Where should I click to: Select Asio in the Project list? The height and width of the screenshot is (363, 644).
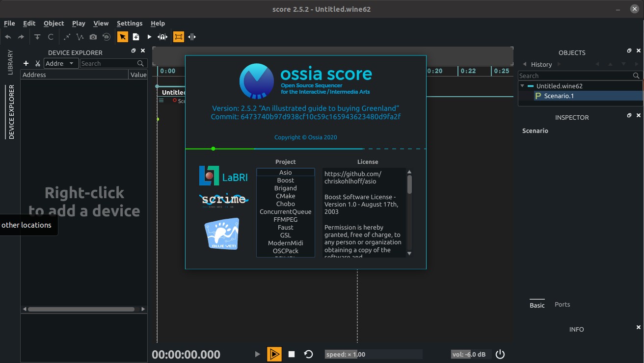coord(286,173)
